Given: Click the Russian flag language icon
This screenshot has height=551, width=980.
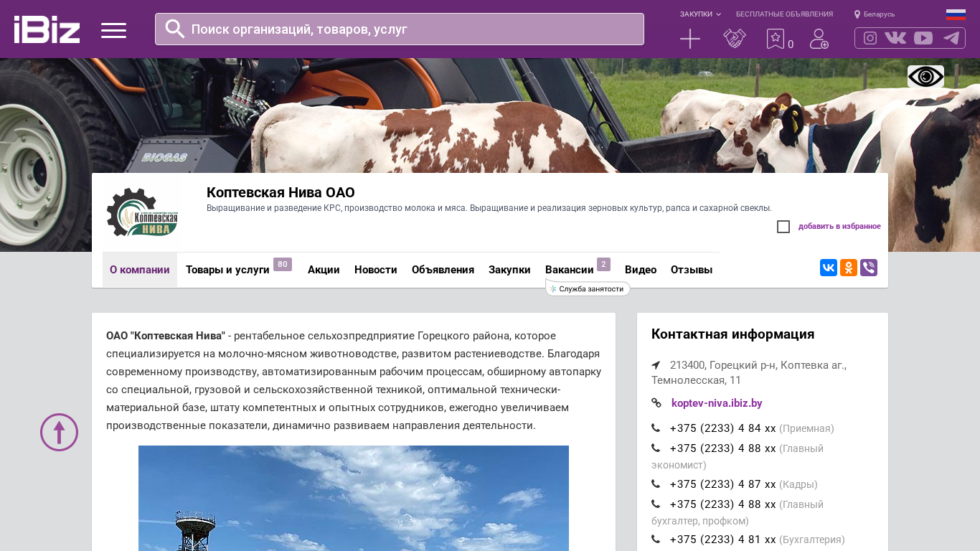Looking at the screenshot, I should pos(956,14).
